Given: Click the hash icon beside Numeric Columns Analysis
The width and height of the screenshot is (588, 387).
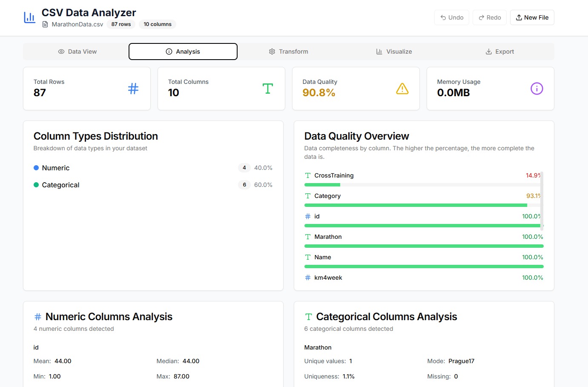Looking at the screenshot, I should 38,317.
